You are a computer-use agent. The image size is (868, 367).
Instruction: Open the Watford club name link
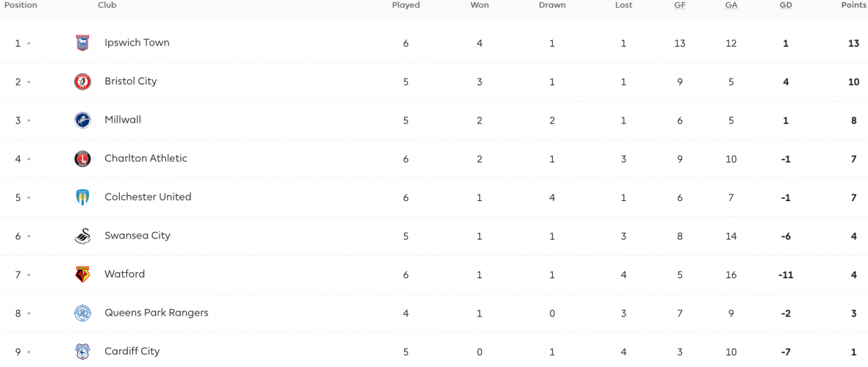coord(124,274)
